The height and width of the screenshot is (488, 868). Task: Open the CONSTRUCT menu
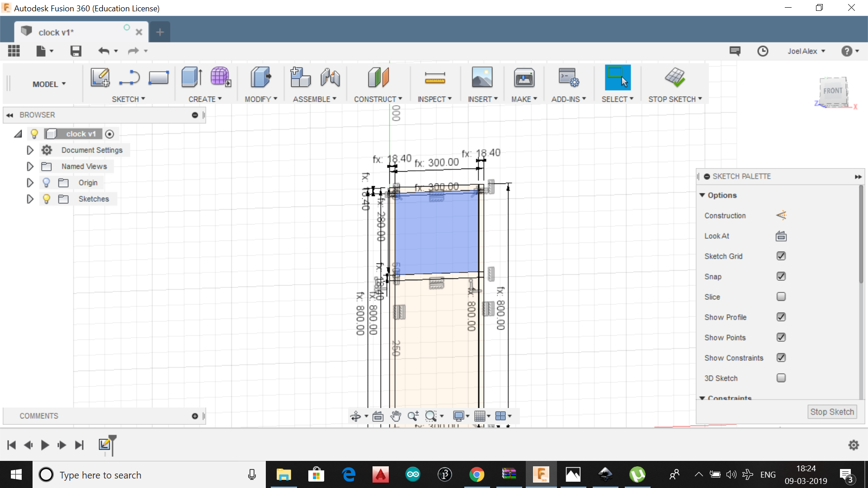click(377, 99)
